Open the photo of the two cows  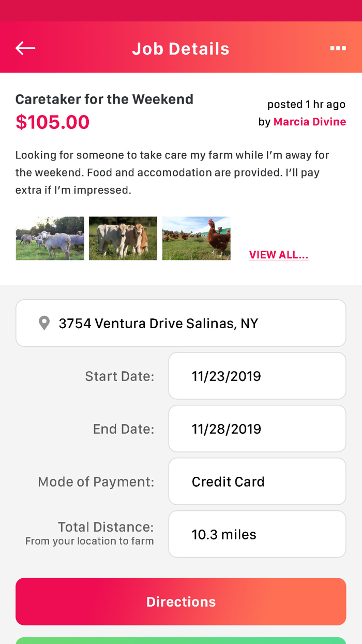[x=123, y=238]
